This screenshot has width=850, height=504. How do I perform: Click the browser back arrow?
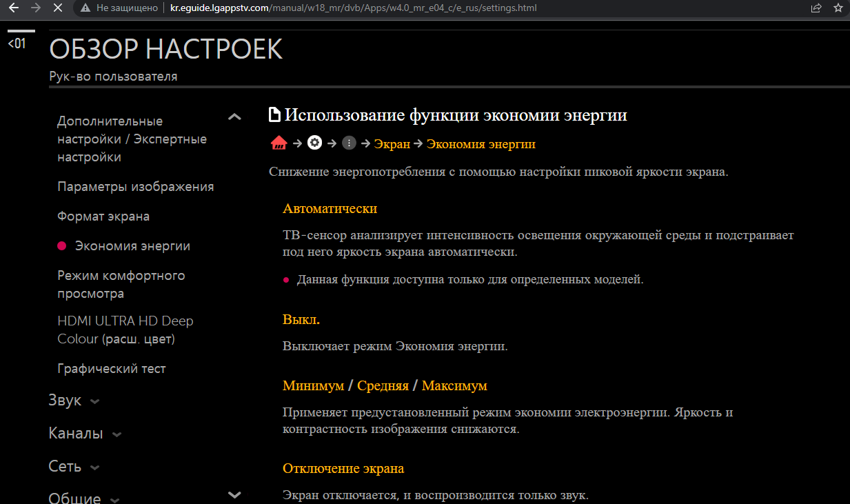click(11, 8)
